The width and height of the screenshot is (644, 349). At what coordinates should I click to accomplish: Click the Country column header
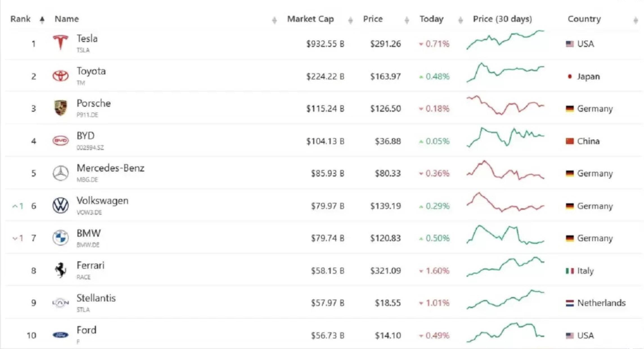point(584,19)
